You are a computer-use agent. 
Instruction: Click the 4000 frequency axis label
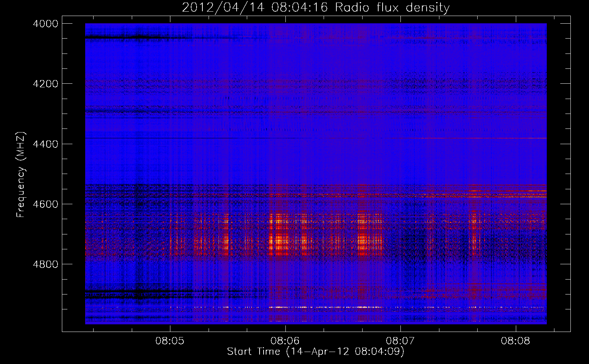(46, 24)
